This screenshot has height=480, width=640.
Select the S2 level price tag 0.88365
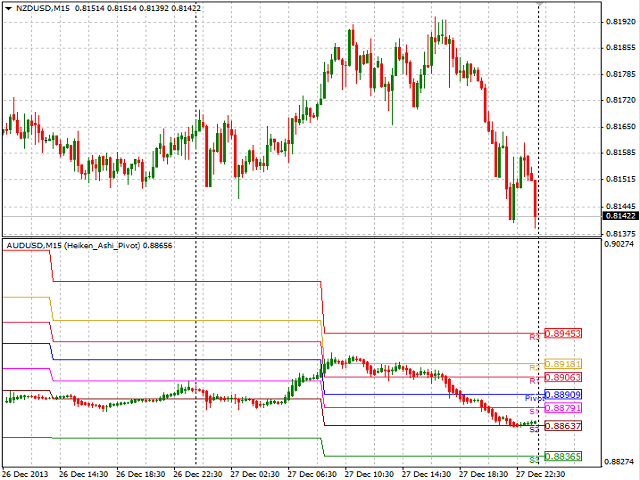(x=563, y=456)
